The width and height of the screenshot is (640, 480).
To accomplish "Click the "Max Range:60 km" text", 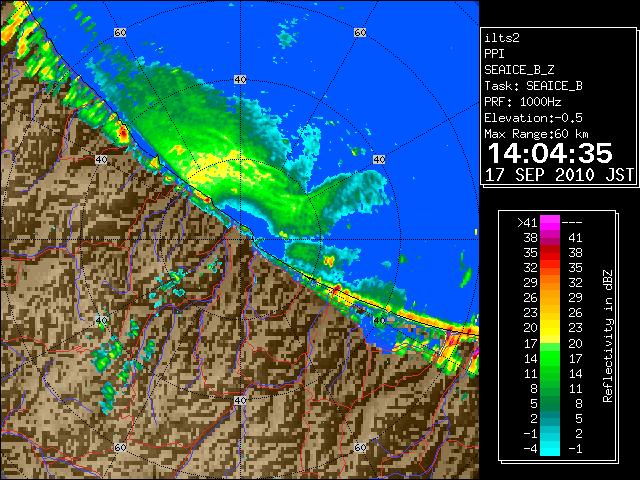I will pos(536,134).
